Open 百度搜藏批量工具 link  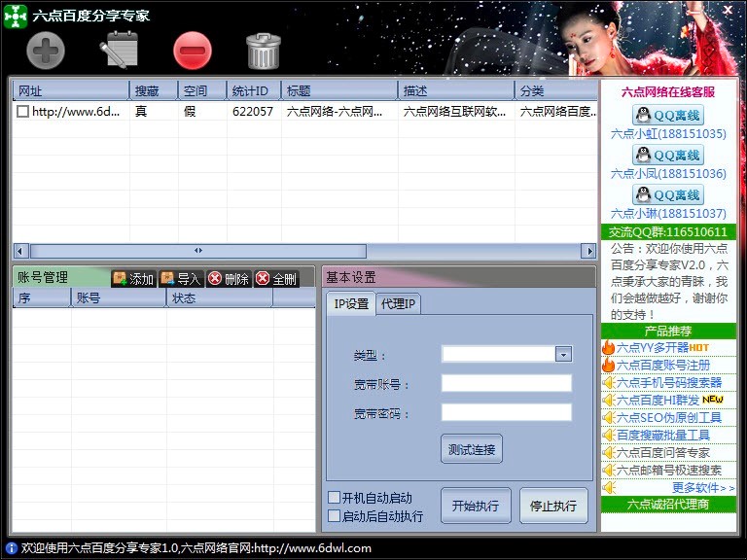(x=663, y=435)
